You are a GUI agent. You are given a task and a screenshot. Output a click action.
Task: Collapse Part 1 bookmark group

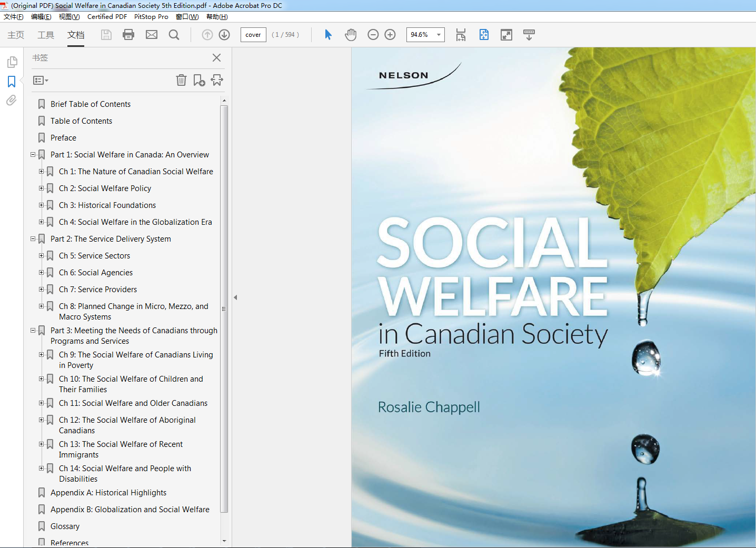coord(33,155)
